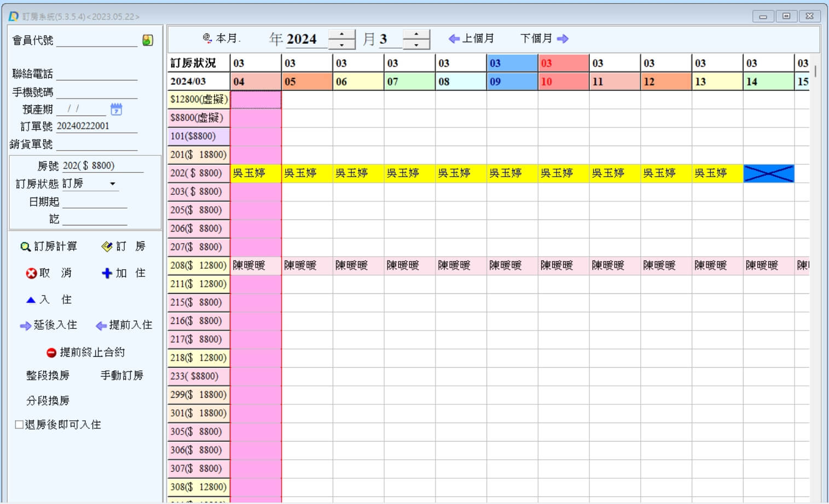Click 吳玉婷 booking cell on 03/13
This screenshot has width=829, height=504.
click(717, 173)
